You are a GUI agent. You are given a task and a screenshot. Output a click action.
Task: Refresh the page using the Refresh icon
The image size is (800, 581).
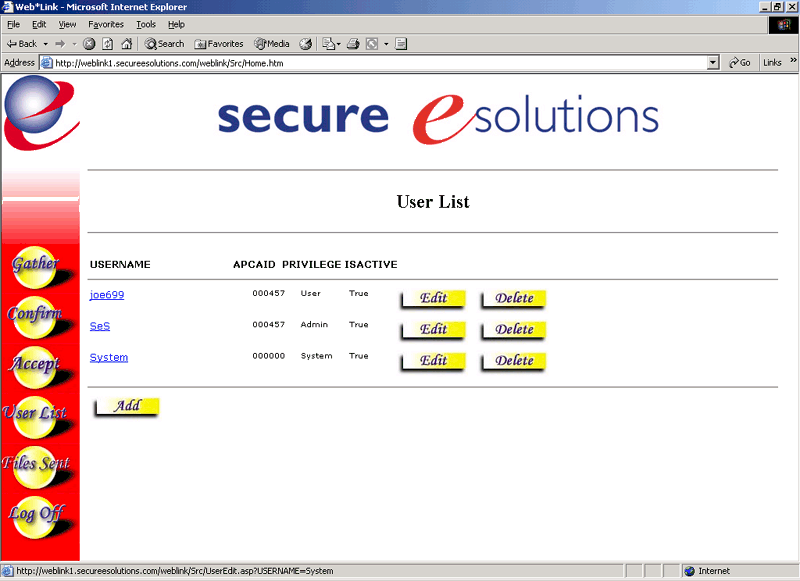click(108, 44)
